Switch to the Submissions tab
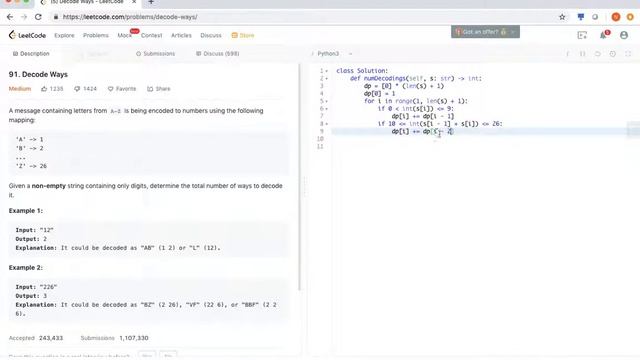 (156, 53)
